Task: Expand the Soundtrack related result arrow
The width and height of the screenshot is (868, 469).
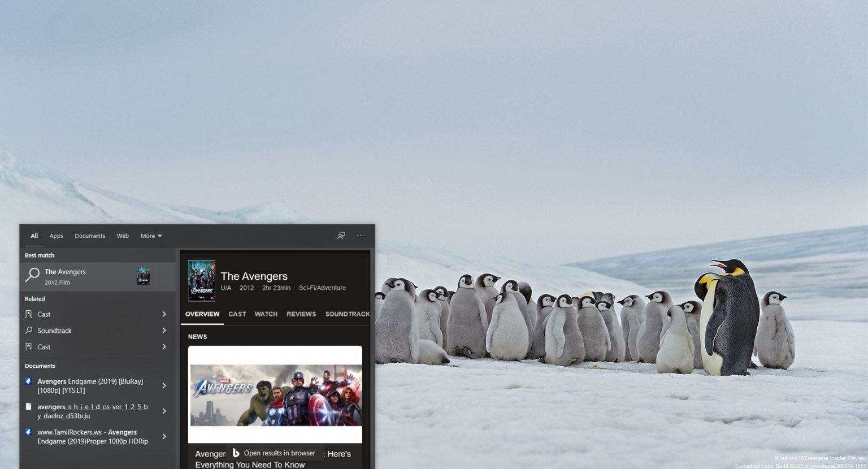Action: tap(164, 331)
